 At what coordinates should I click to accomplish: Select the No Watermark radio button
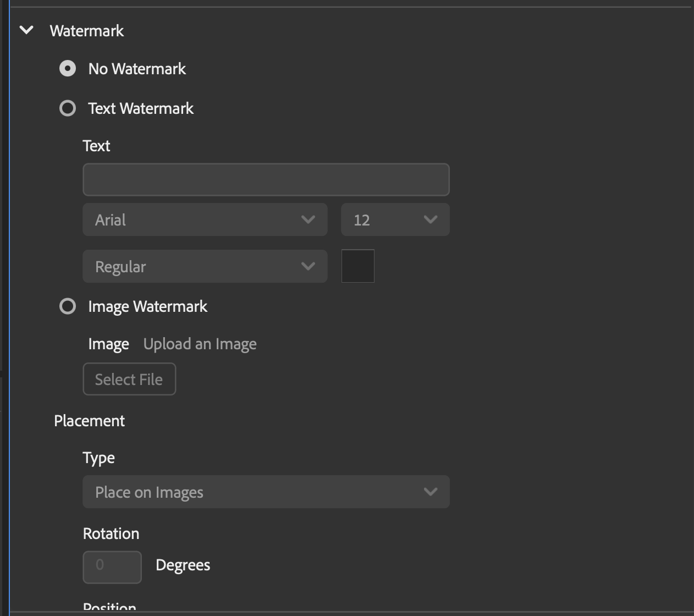(x=68, y=69)
